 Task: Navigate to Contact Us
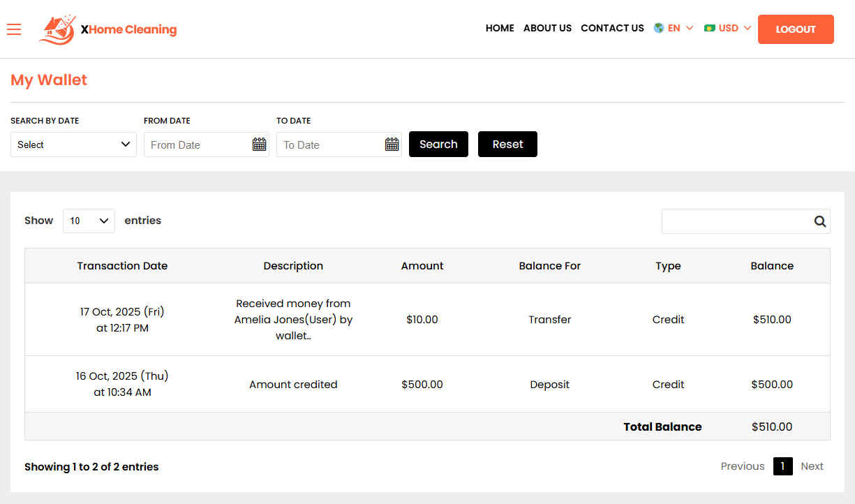pos(612,29)
